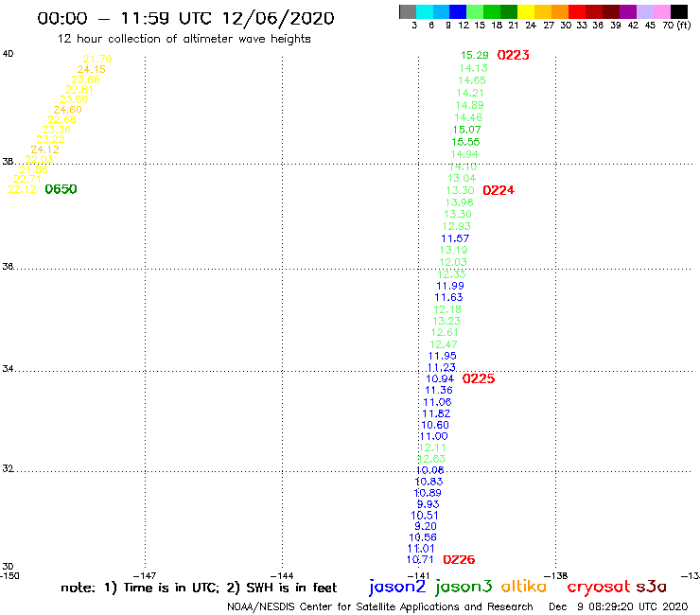Click the wave height value 15.07
This screenshot has width=700, height=615.
tap(467, 130)
